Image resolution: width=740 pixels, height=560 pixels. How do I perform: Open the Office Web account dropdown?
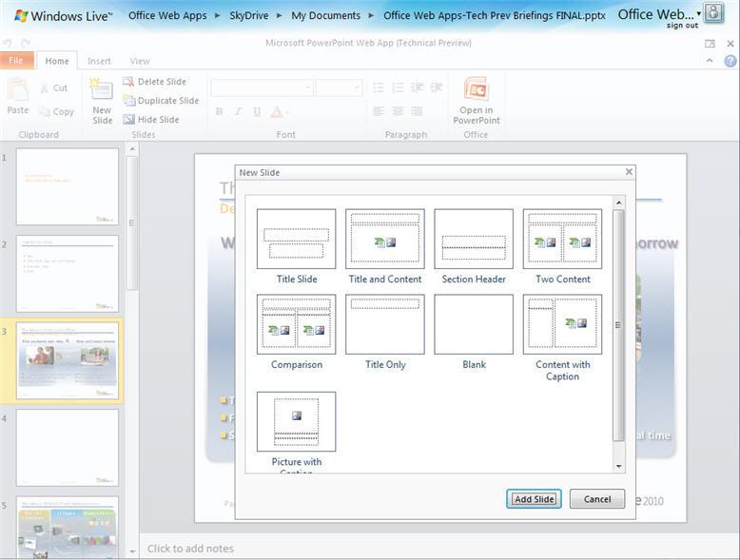point(659,14)
